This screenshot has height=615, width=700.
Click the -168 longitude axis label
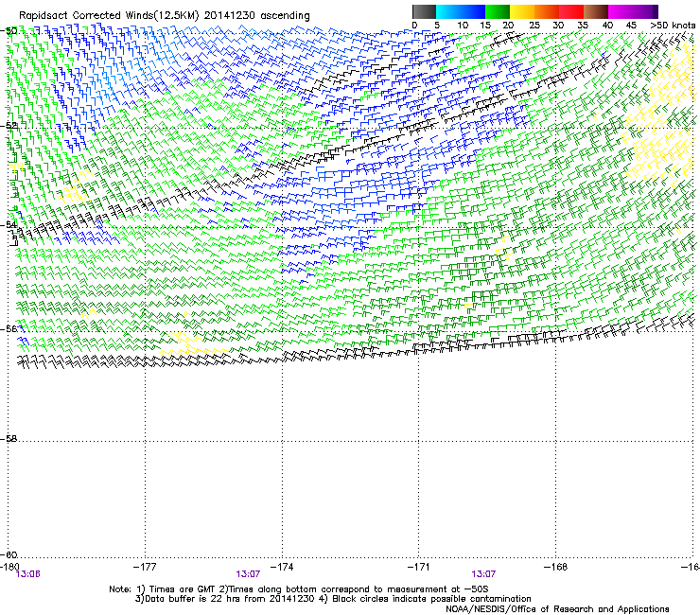(x=556, y=567)
